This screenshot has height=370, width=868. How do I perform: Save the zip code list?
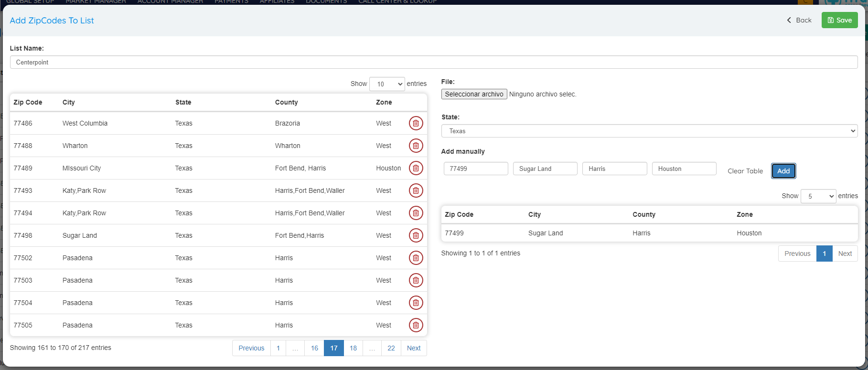pos(839,20)
